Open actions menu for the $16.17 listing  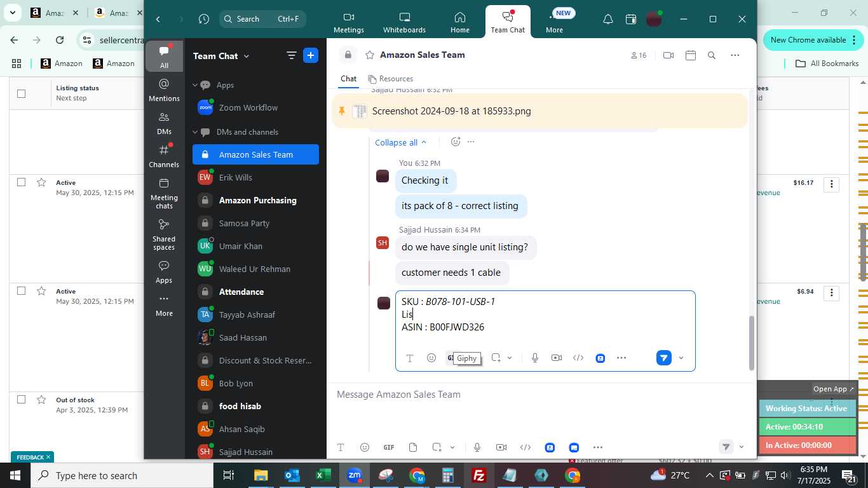point(831,185)
